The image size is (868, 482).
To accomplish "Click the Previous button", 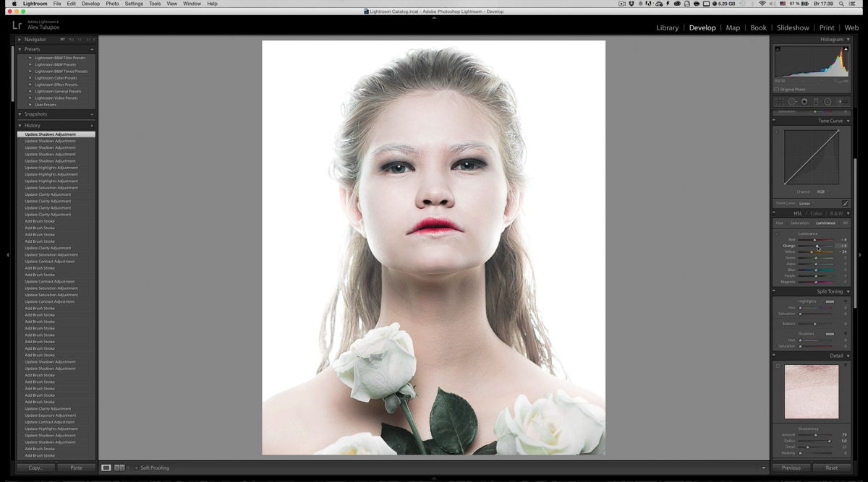I will (791, 468).
